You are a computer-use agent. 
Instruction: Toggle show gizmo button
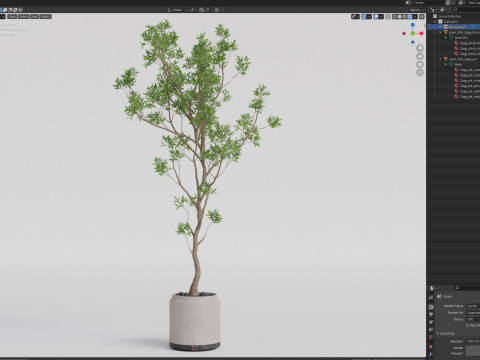(x=364, y=17)
